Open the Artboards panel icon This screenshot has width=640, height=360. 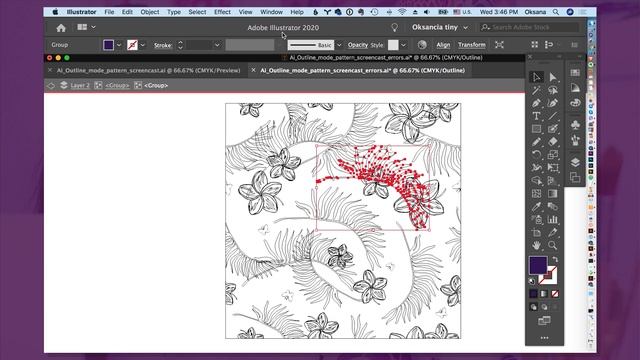click(x=575, y=177)
